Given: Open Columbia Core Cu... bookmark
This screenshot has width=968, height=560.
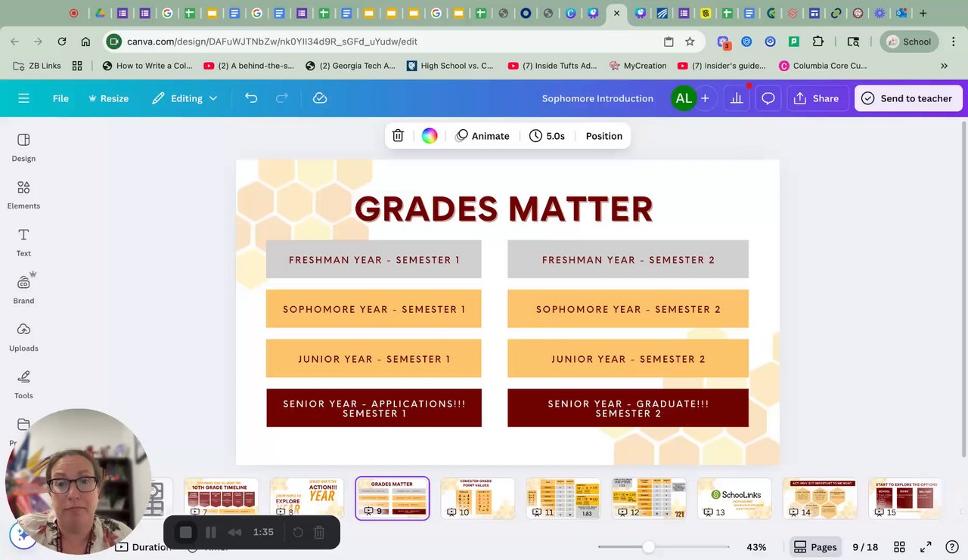Looking at the screenshot, I should point(823,66).
